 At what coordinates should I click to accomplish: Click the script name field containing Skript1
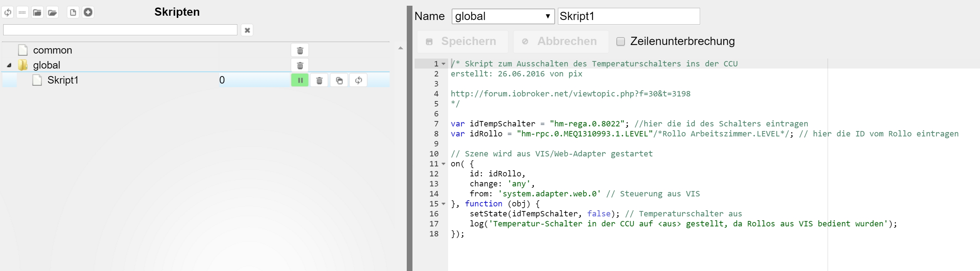point(628,16)
